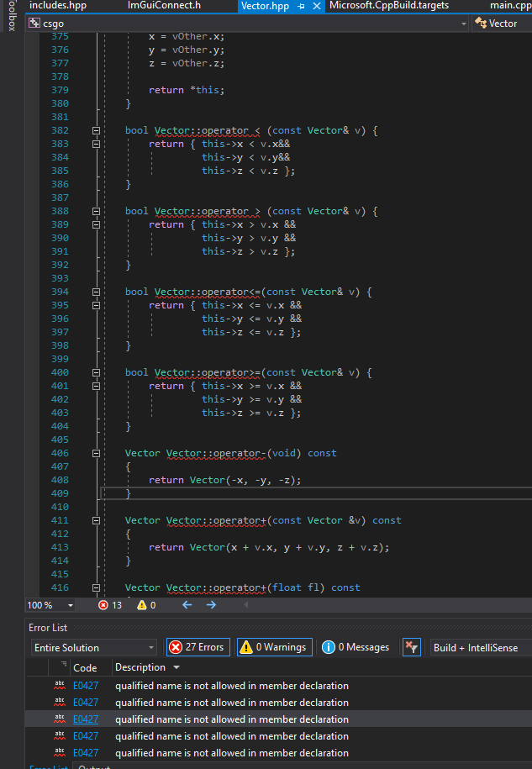Open the Build + IntelliSense dropdown
The height and width of the screenshot is (769, 532).
click(480, 647)
